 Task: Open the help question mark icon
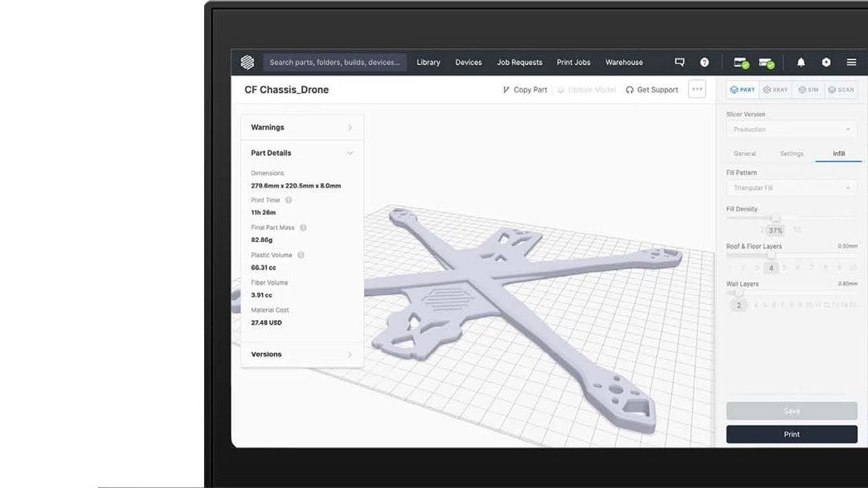[x=705, y=62]
